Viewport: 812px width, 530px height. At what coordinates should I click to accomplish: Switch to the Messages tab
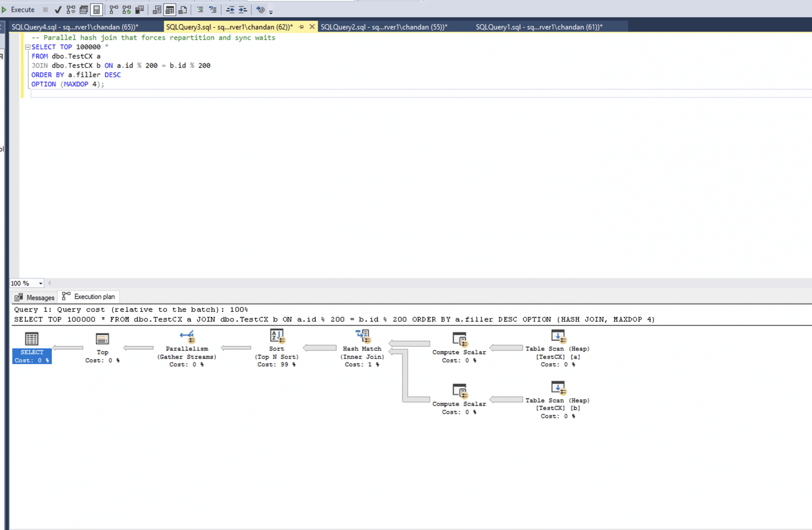(x=35, y=297)
